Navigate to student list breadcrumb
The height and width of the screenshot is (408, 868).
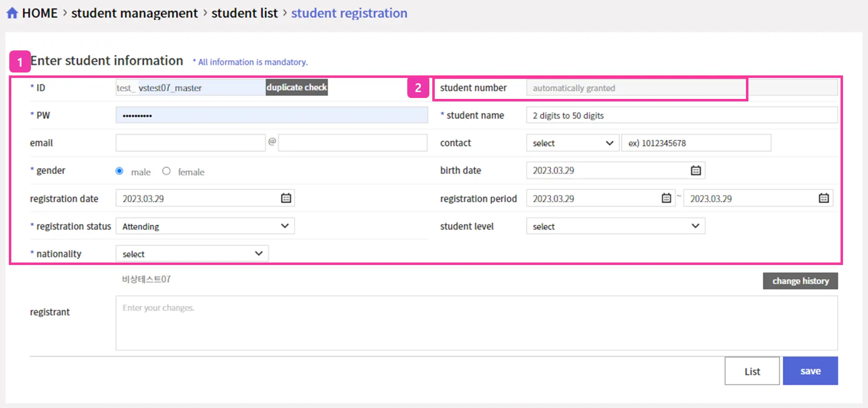coord(244,13)
